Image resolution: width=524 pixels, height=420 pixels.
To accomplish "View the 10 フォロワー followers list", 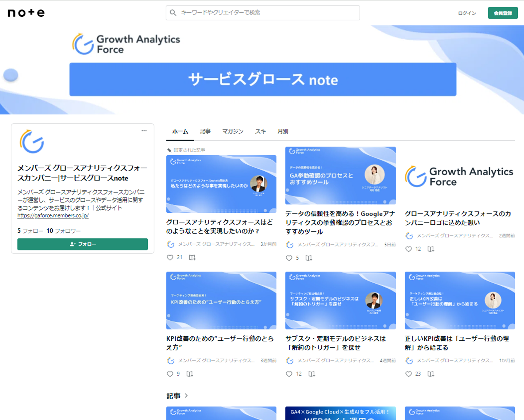I will coord(64,231).
